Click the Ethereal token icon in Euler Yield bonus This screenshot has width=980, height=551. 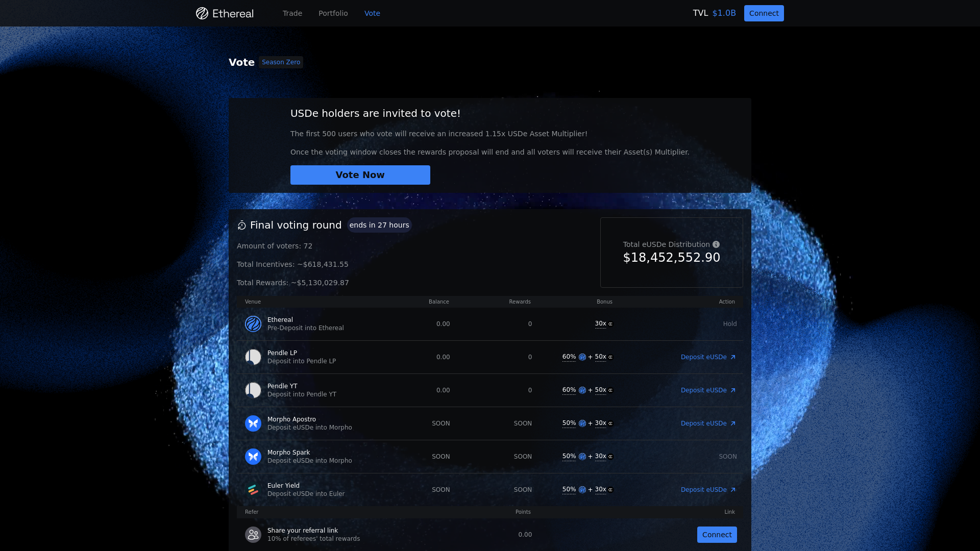tap(582, 490)
